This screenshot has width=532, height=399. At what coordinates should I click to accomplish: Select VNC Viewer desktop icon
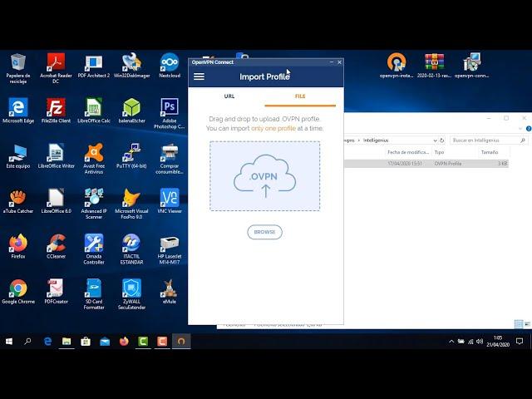coord(170,201)
